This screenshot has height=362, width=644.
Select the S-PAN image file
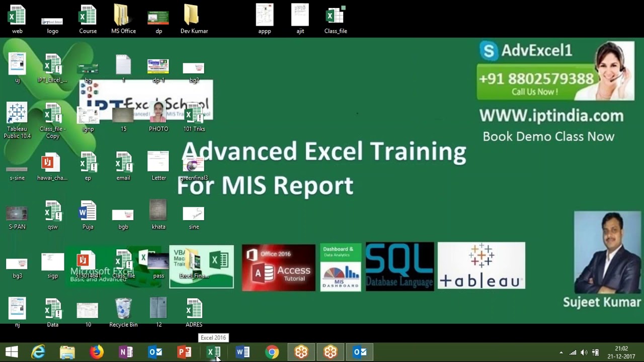pos(17,218)
